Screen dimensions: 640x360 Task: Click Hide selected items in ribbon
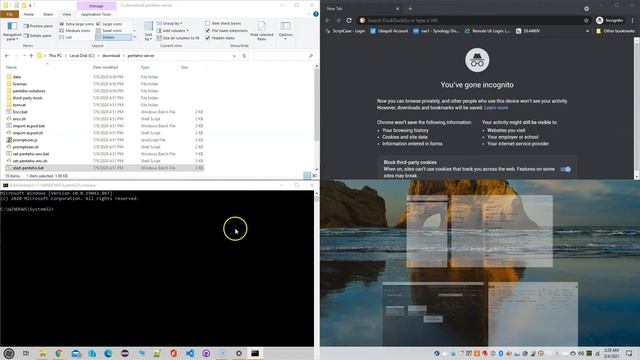pyautogui.click(x=262, y=31)
